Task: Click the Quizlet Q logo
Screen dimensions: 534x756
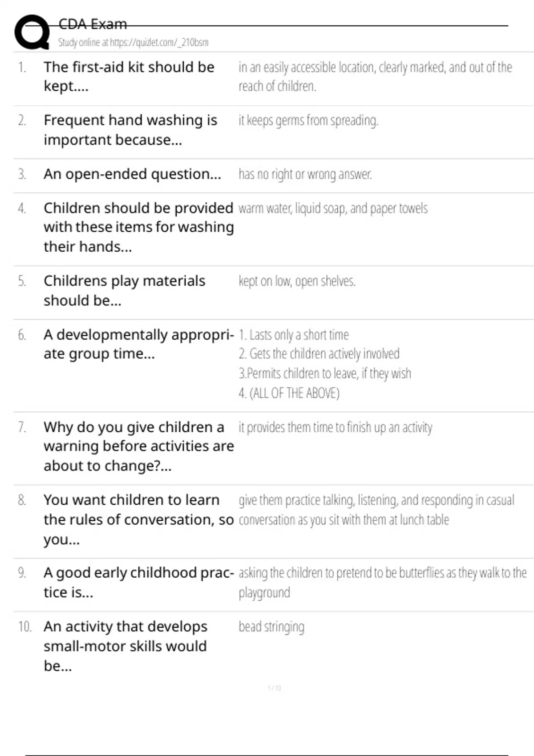Action: pyautogui.click(x=32, y=32)
